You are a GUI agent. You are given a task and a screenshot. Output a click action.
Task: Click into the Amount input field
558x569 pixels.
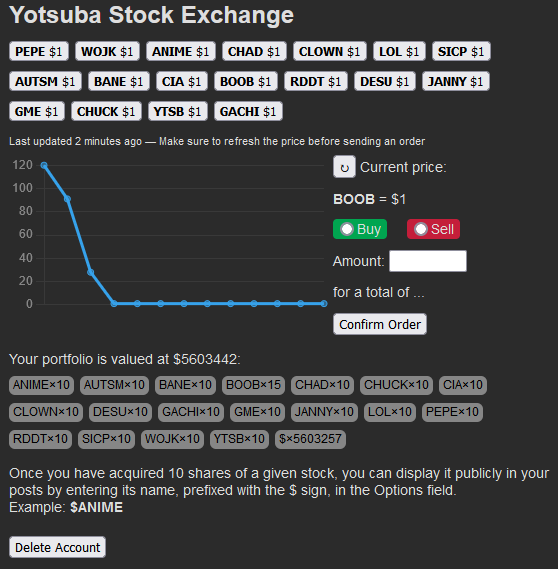pos(428,261)
